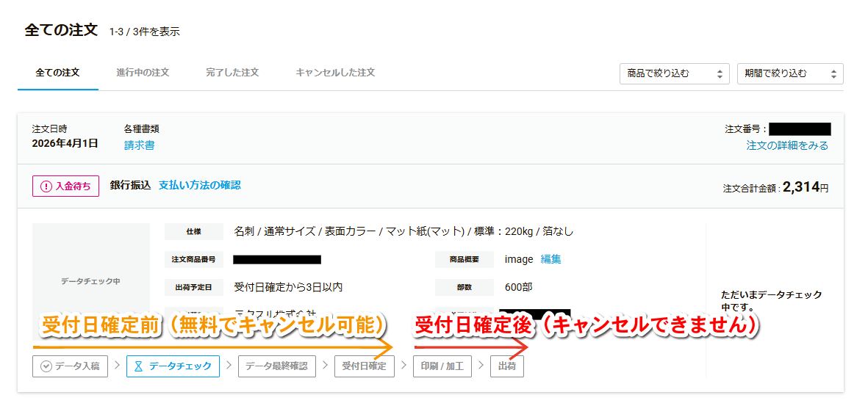Click the データチェック中 product thumbnail
Screen dimensions: 868x406
[x=90, y=281]
